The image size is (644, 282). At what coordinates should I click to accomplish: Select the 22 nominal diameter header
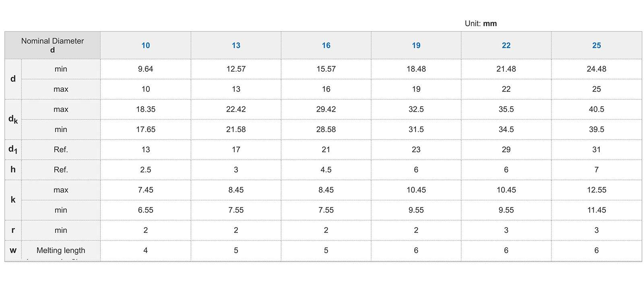coord(506,46)
